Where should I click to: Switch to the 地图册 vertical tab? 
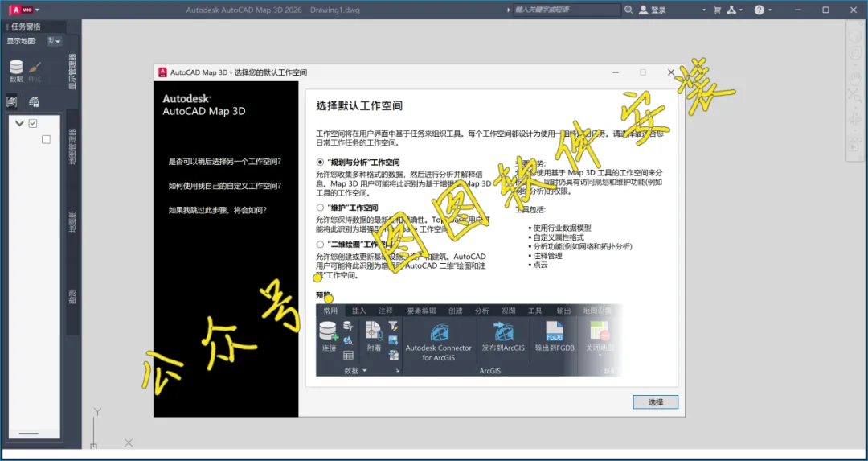pos(72,221)
